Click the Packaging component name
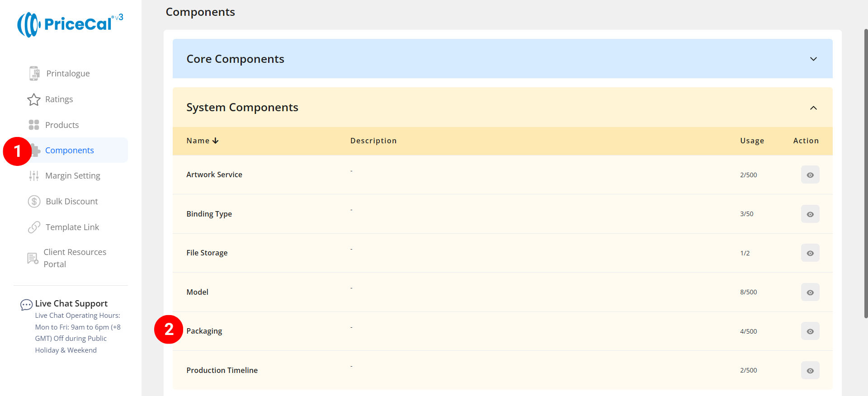The height and width of the screenshot is (396, 868). coord(204,331)
